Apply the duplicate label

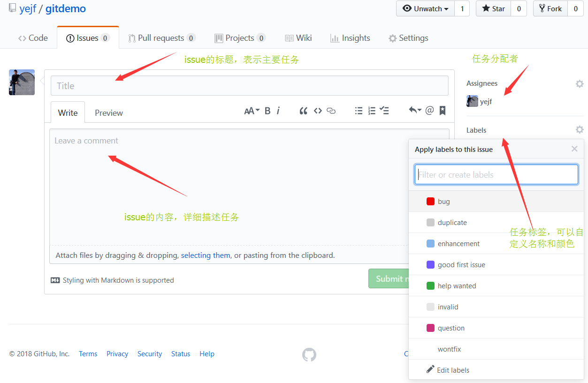tap(496, 223)
